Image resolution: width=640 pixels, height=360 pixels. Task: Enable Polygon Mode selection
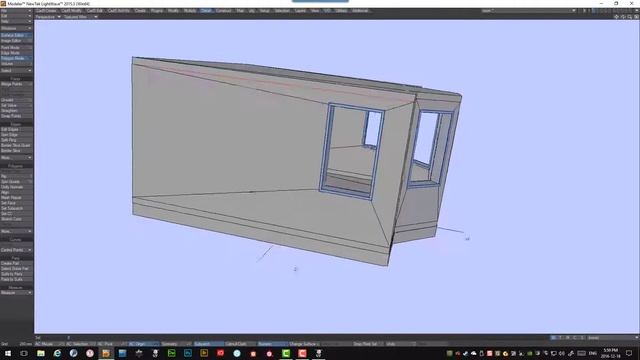tap(16, 58)
